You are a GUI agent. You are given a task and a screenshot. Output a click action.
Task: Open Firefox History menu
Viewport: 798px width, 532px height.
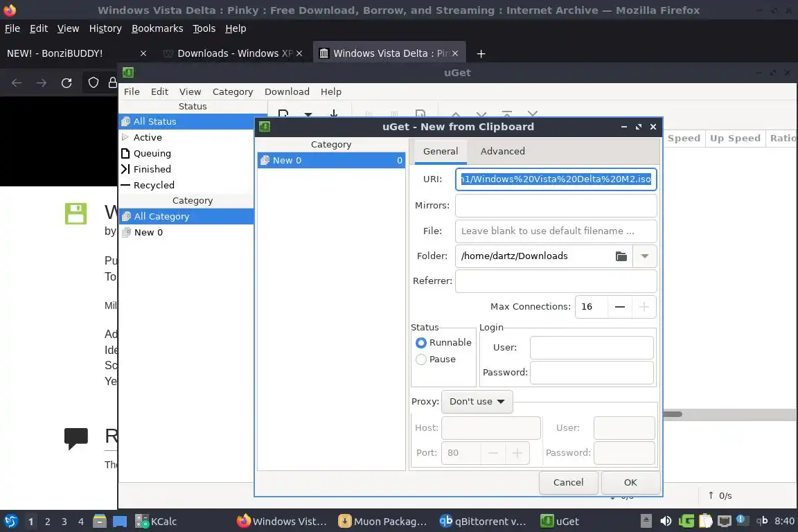pos(105,28)
